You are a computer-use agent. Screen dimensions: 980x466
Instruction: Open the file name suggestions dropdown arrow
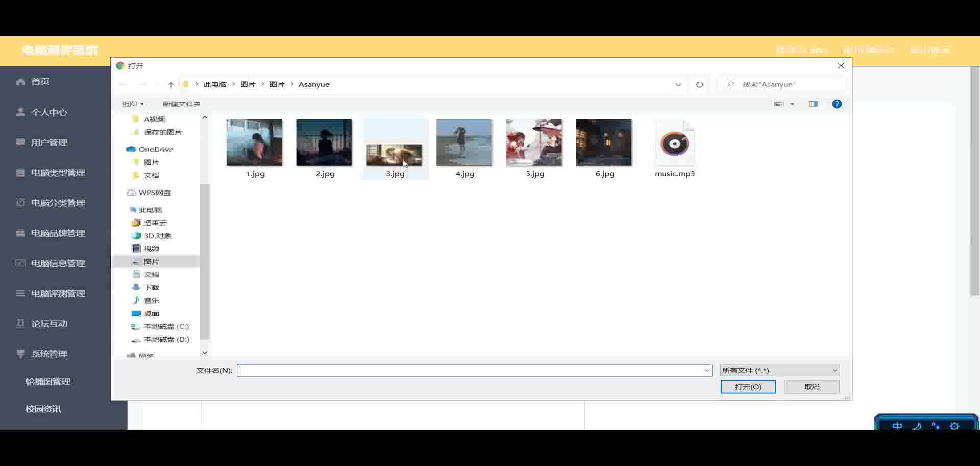click(707, 370)
